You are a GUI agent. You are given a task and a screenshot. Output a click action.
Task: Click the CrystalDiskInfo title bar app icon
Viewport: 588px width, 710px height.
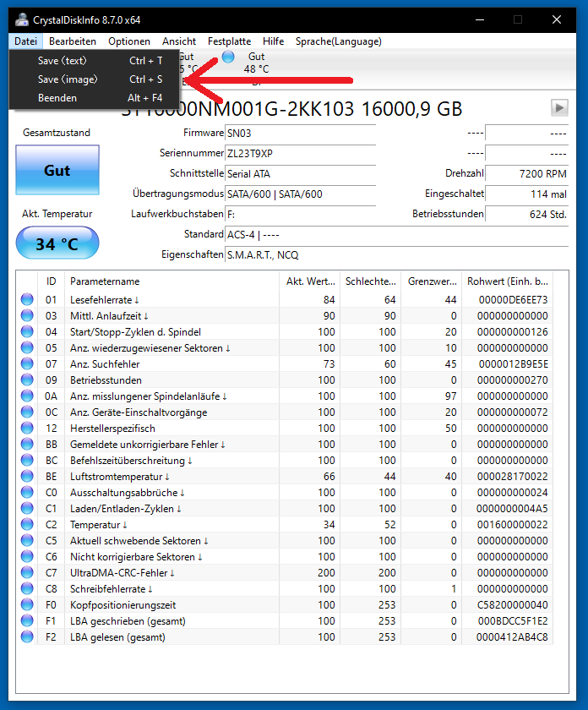tap(21, 20)
